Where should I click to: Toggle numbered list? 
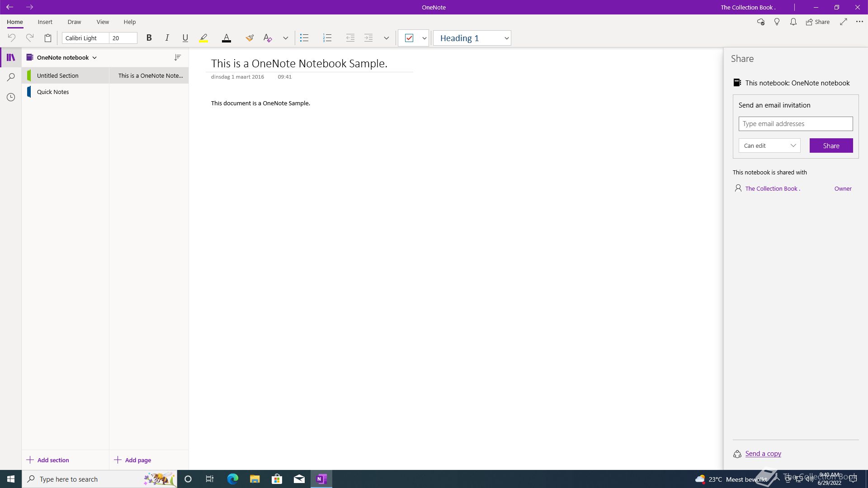[x=327, y=38]
